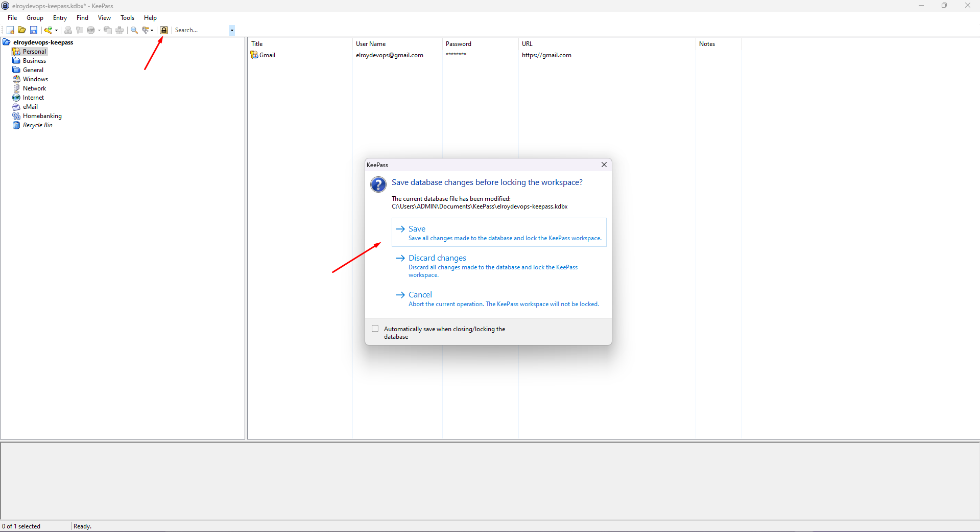Click the Add Entry key icon
This screenshot has height=532, width=980.
48,30
